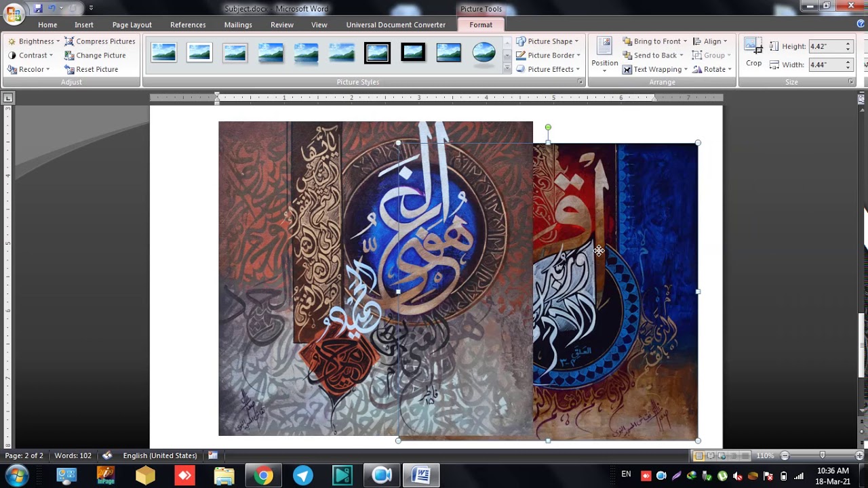This screenshot has height=488, width=868.
Task: Open Windows Explorer folder on taskbar
Action: 224,476
